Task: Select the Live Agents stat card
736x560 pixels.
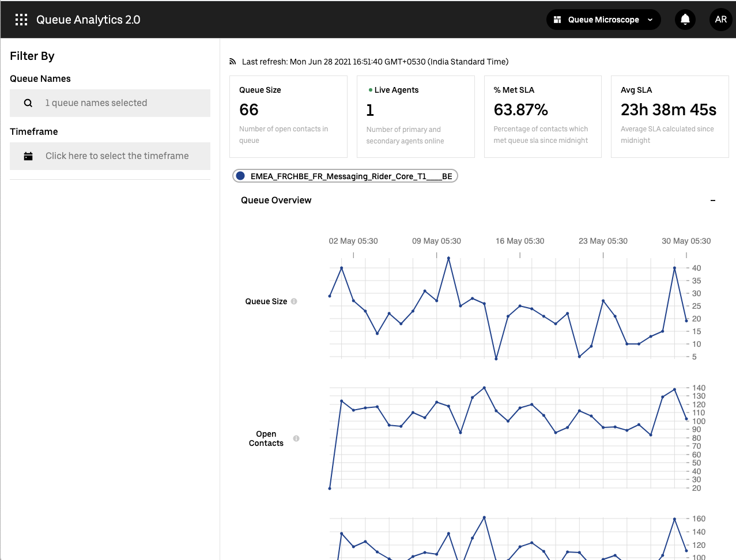Action: click(x=416, y=116)
